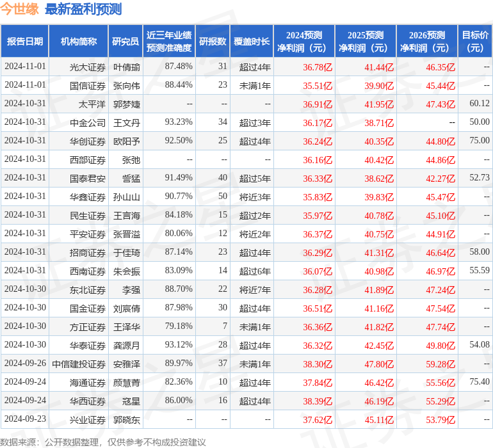The height and width of the screenshot is (448, 493).
Task: Click the 2025预测净利润 column header
Action: (x=366, y=42)
